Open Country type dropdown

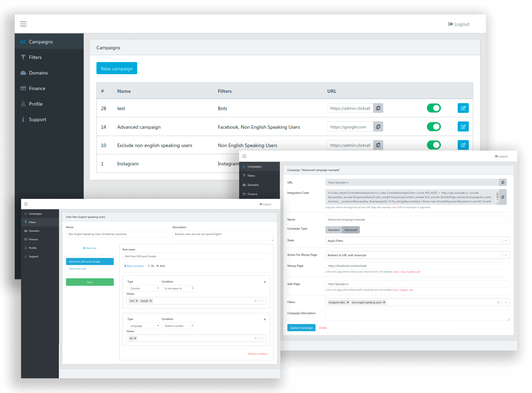tap(144, 288)
